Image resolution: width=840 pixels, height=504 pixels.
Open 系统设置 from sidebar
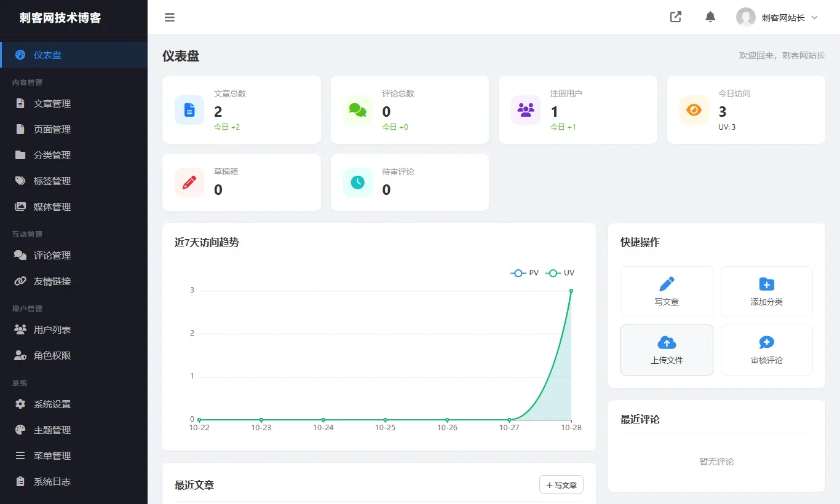coord(74,404)
